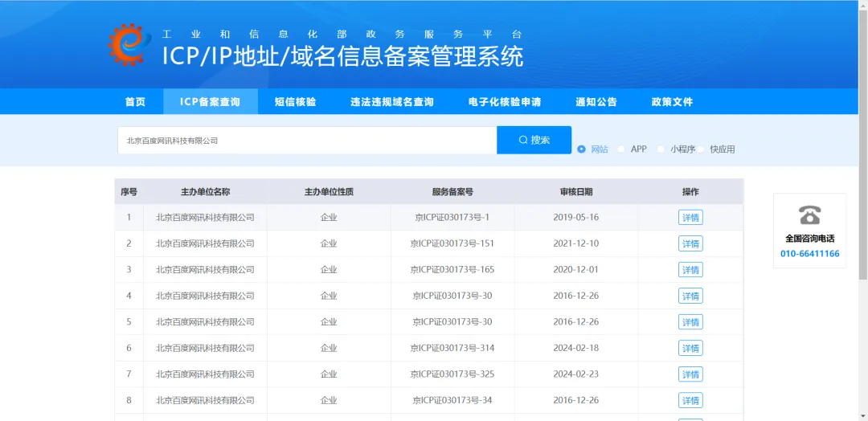
Task: Open 详情 for record 京ICP证030173号-151
Action: (690, 243)
